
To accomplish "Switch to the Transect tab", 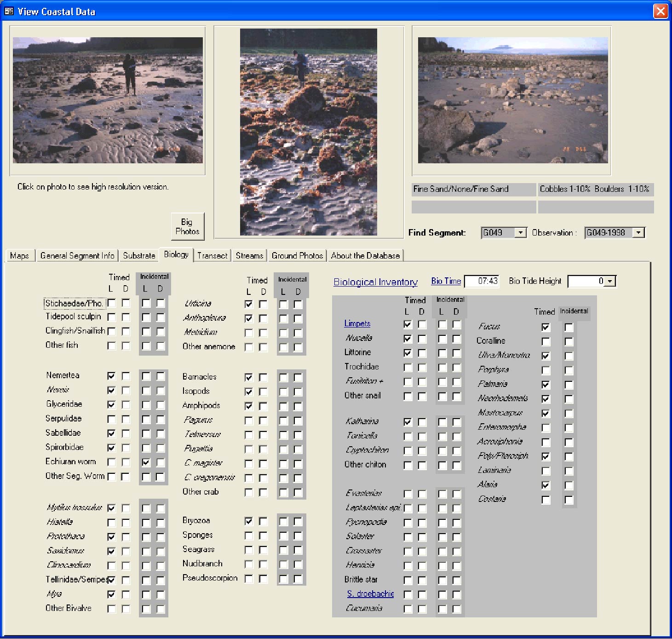I will 212,256.
